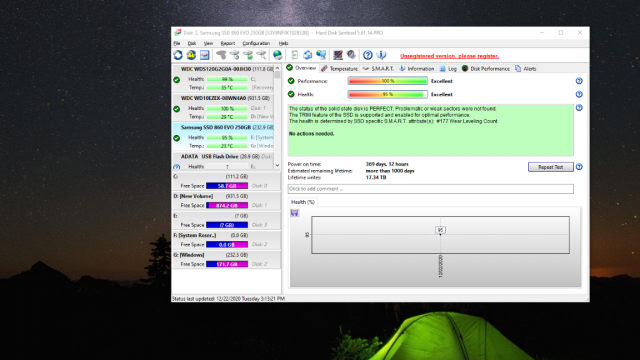Open the File menu

(177, 43)
